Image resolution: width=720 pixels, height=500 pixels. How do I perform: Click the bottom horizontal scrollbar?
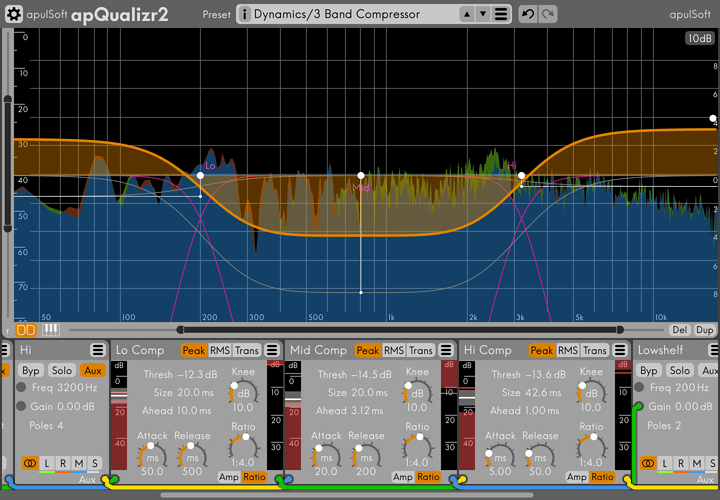coord(347,495)
